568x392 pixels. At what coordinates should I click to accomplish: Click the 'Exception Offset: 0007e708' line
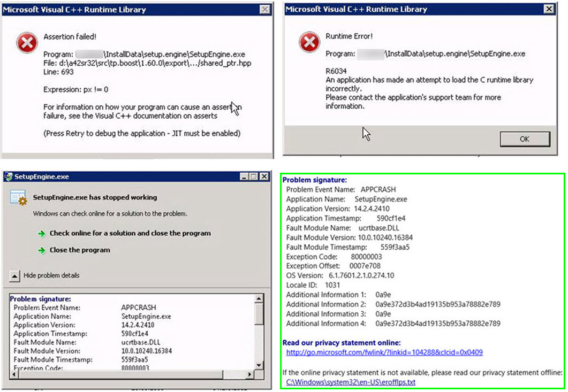(334, 266)
